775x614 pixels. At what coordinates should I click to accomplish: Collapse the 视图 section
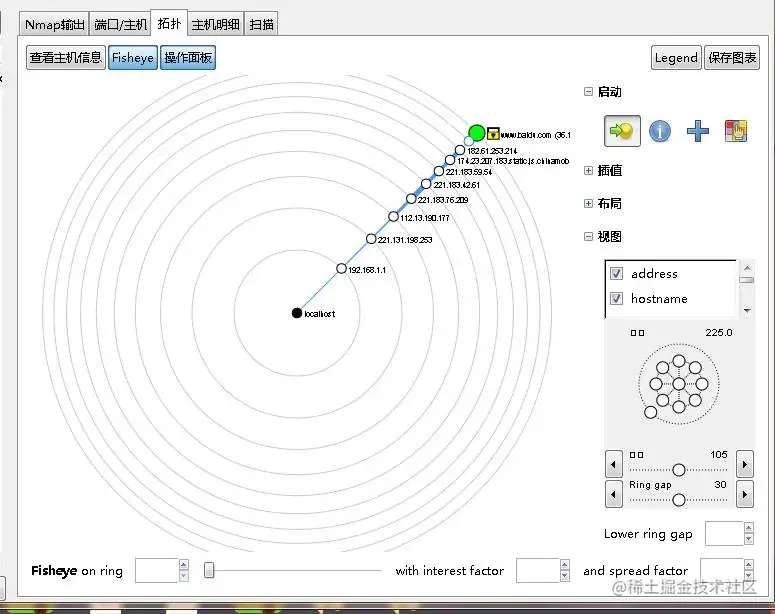point(588,237)
